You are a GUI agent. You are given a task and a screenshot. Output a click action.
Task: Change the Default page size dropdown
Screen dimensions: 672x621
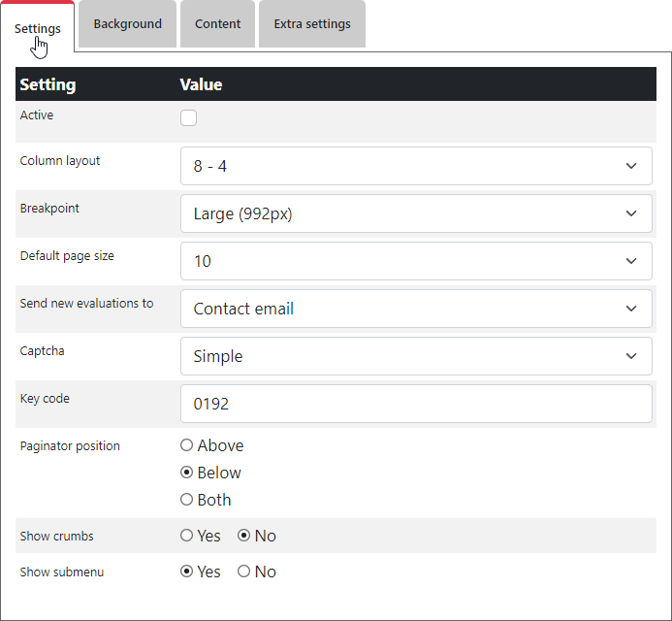coord(416,261)
